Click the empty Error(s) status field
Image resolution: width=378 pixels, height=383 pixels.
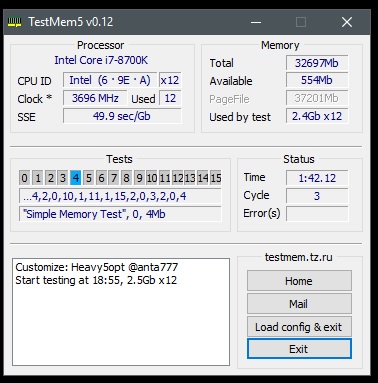coord(317,214)
